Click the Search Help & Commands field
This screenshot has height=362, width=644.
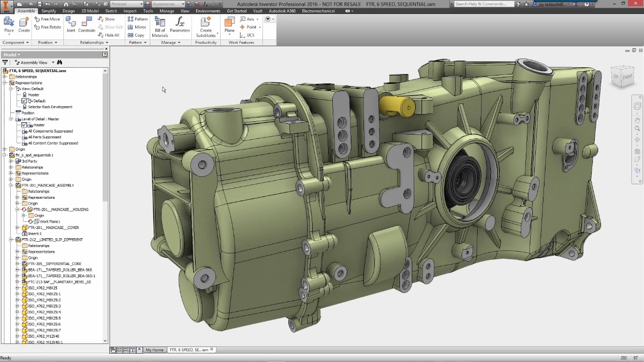point(484,4)
